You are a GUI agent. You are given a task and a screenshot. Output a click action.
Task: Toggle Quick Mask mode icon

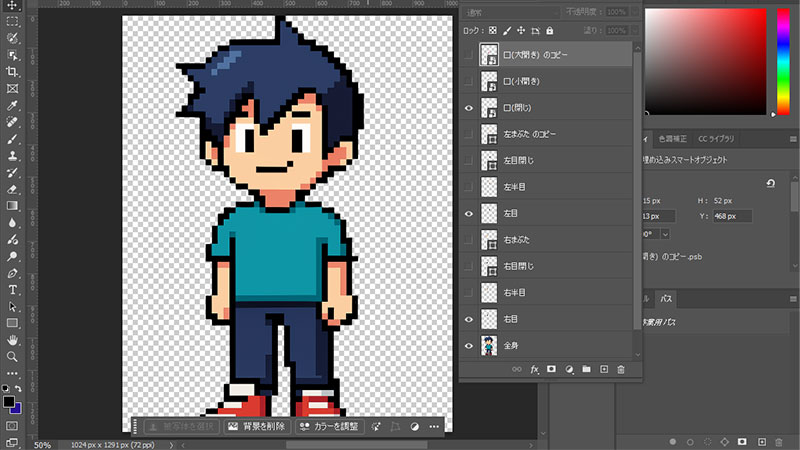tap(12, 426)
